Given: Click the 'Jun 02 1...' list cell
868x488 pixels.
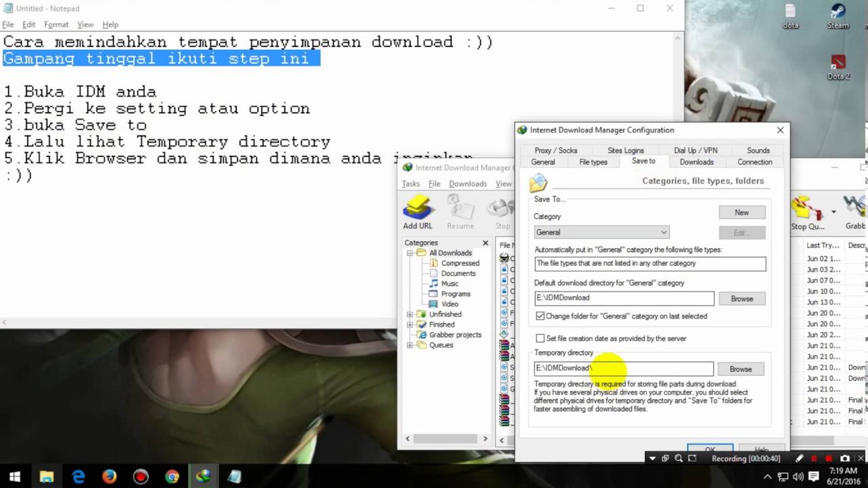Looking at the screenshot, I should coord(823,259).
